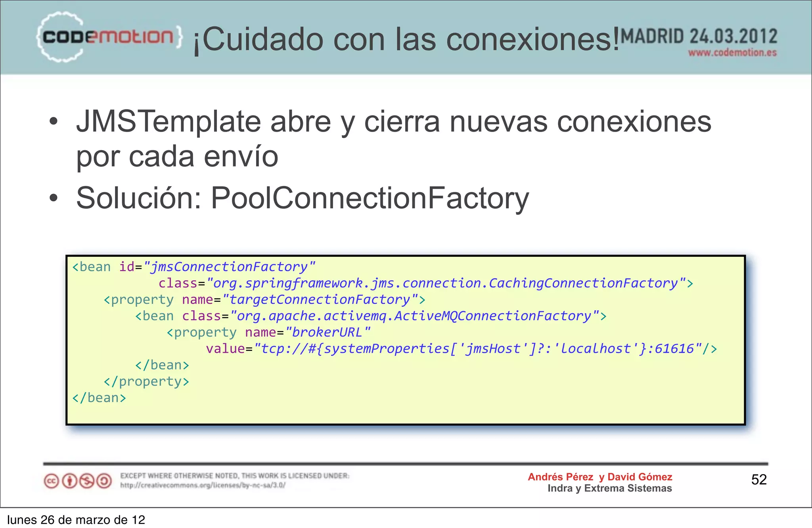Viewport: 812px width, 528px height.
Task: Click the code line id="jmsConnectionFactory"
Action: 193,267
